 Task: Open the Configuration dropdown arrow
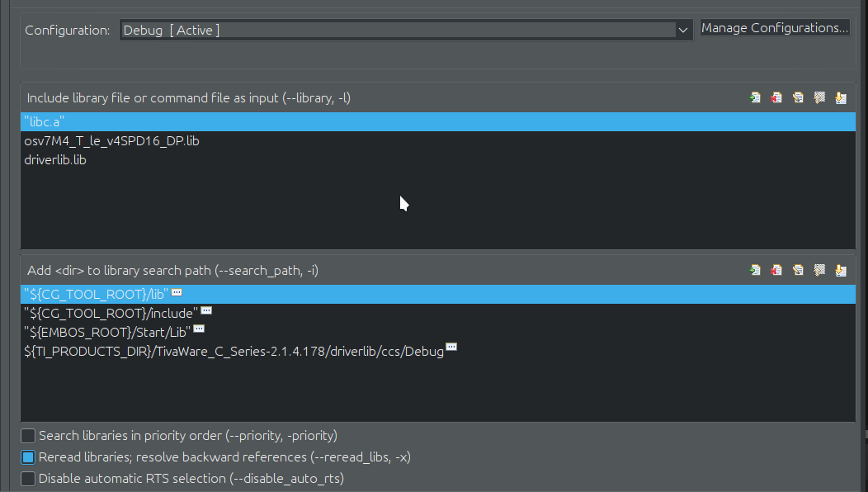683,31
